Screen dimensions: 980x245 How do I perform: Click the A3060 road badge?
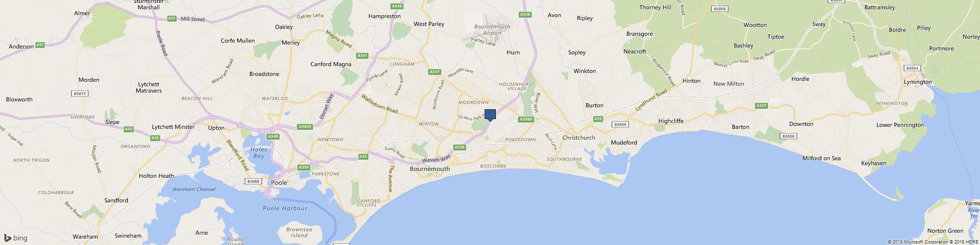525,119
